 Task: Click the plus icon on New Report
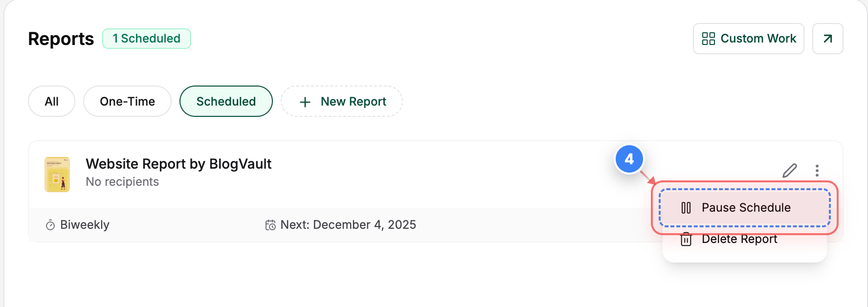305,102
